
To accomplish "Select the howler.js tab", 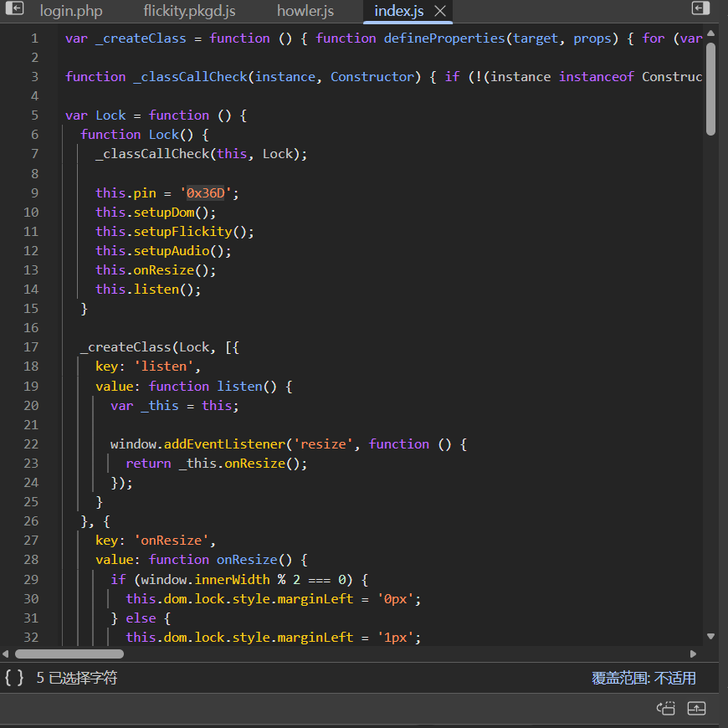I will [305, 12].
